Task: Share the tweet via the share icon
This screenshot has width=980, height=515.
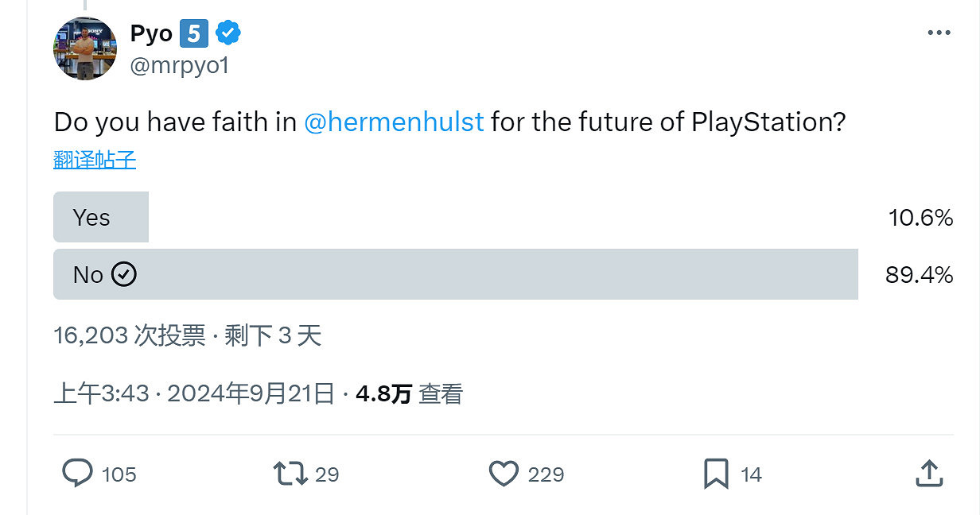Action: tap(929, 473)
